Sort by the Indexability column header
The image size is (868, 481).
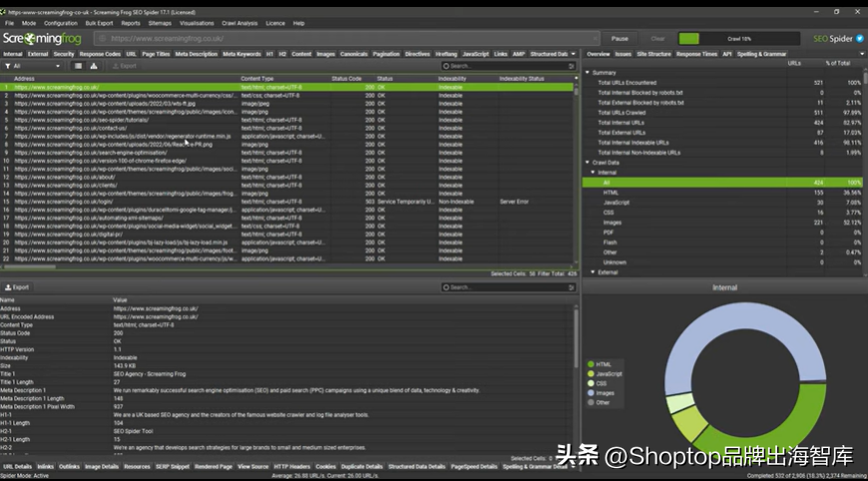[452, 79]
